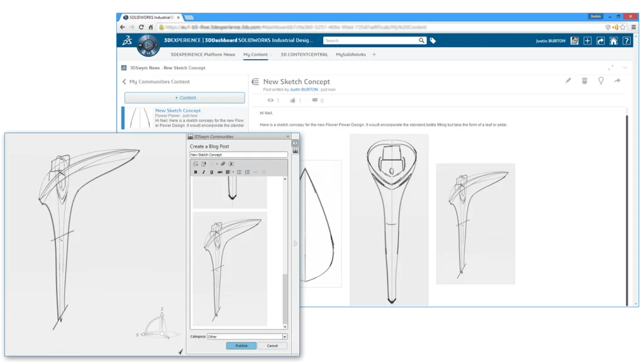The width and height of the screenshot is (644, 362).
Task: Click the pencil edit icon on the post
Action: 569,80
